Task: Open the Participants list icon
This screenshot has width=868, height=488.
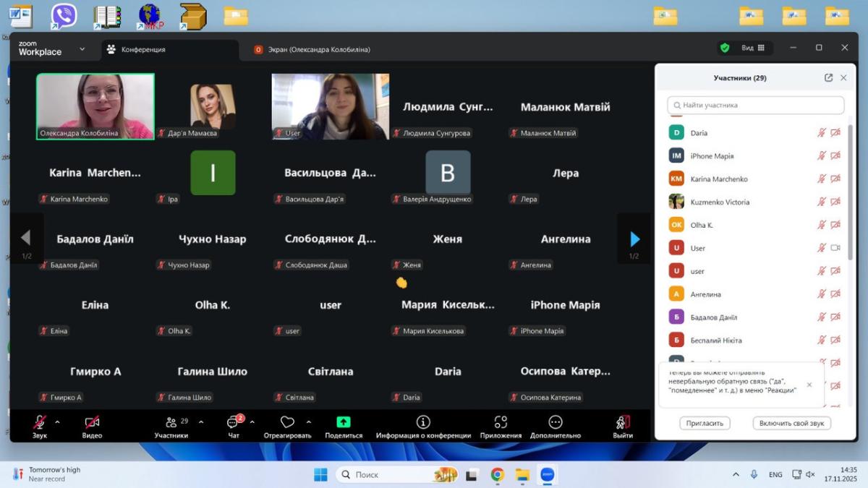Action: tap(171, 423)
